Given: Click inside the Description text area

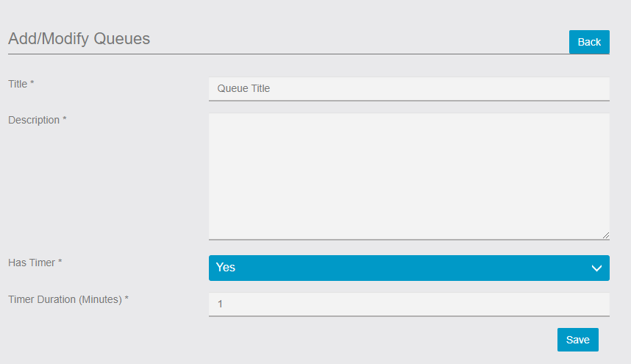Looking at the screenshot, I should [x=409, y=176].
